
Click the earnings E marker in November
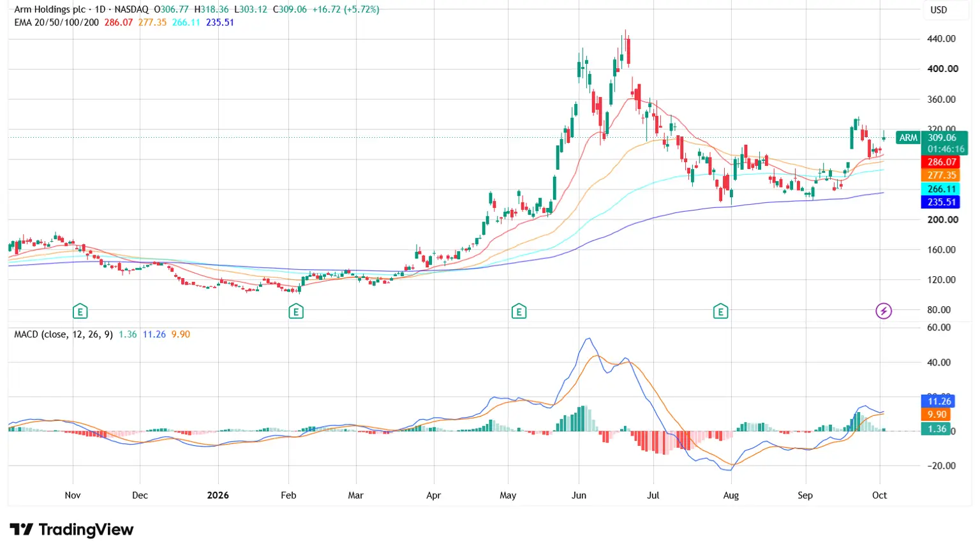80,311
